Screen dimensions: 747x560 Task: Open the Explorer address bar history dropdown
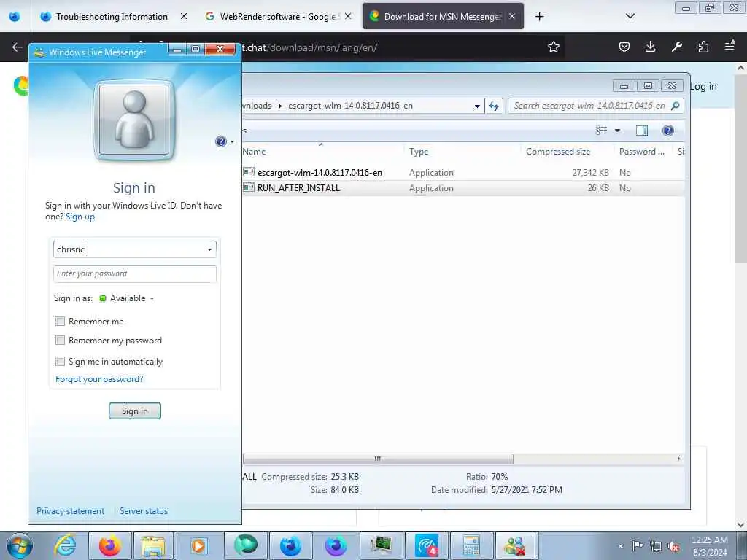click(x=477, y=106)
